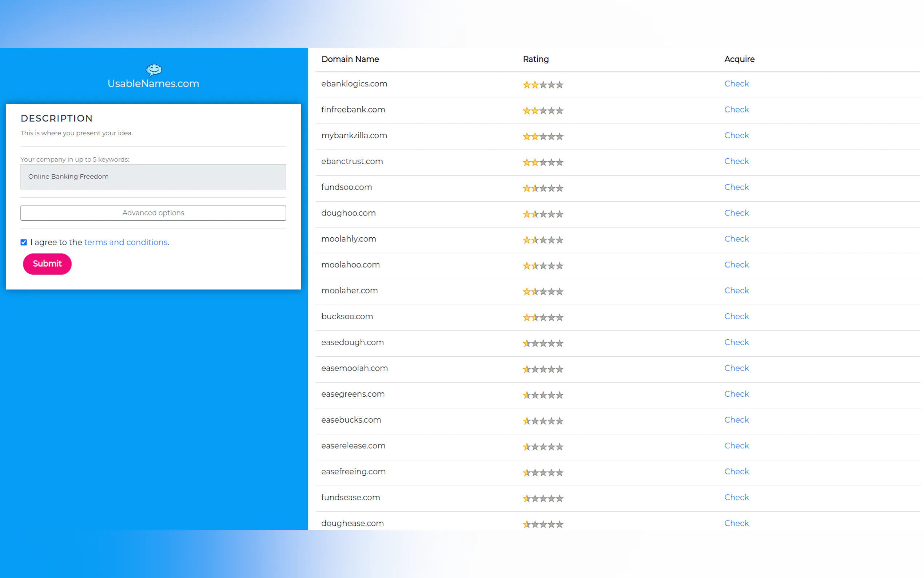Click the Domain Name column header

pos(350,59)
